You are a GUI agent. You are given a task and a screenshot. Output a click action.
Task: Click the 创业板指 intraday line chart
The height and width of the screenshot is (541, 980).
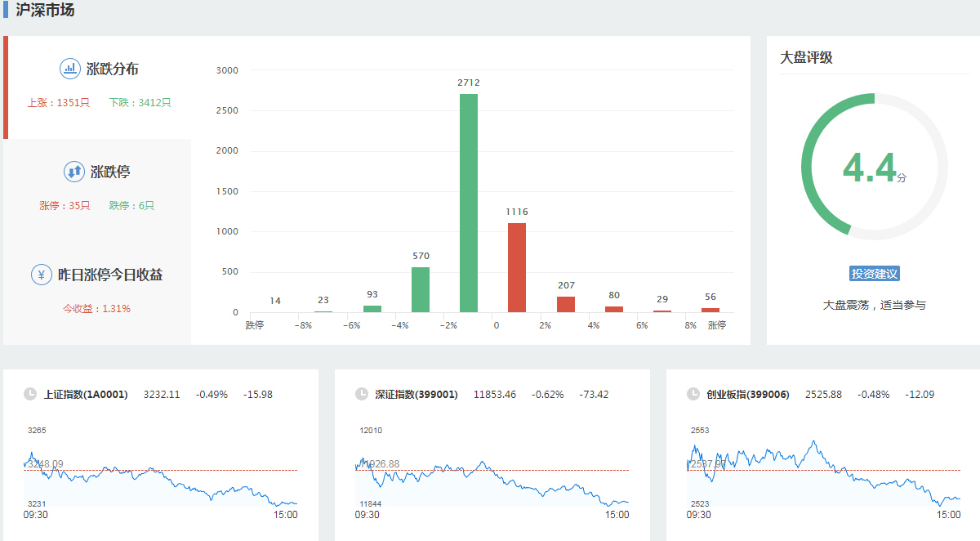click(823, 474)
